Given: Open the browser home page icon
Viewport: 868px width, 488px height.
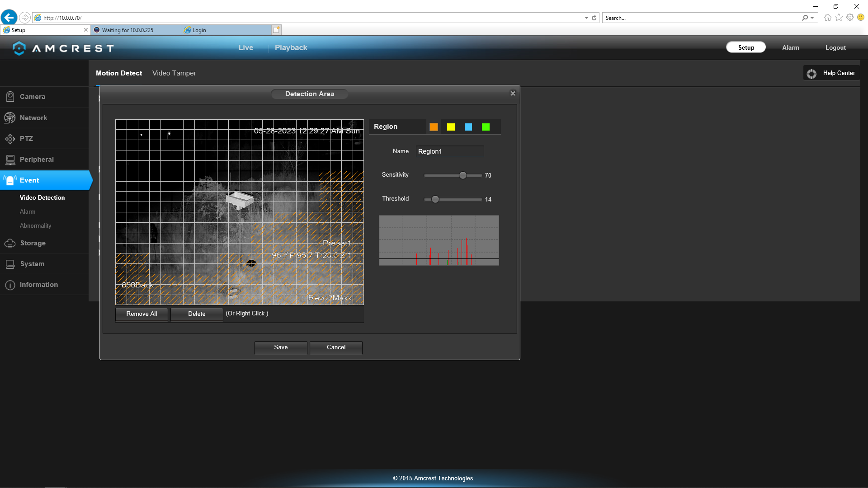Looking at the screenshot, I should [827, 18].
